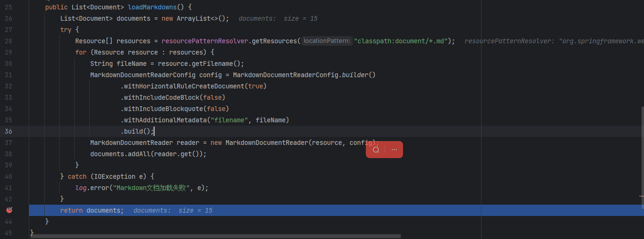This screenshot has width=644, height=239.
Task: Click the vertical scrollbar thumb at the right edge
Action: pyautogui.click(x=642, y=157)
